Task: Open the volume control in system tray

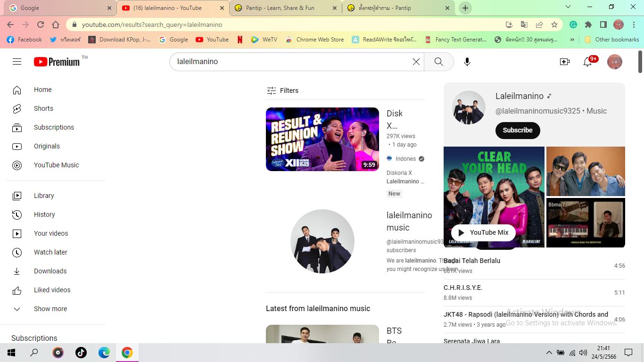Action: (583, 353)
